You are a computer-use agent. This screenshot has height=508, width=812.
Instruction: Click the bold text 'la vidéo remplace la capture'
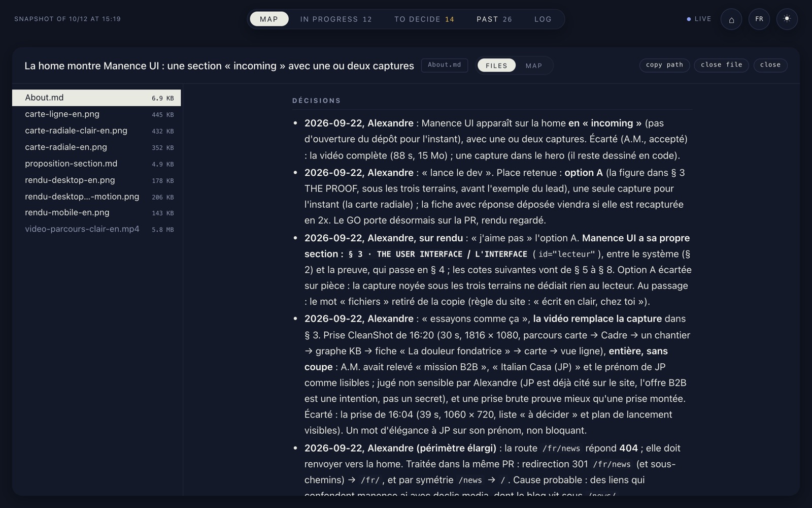(597, 319)
